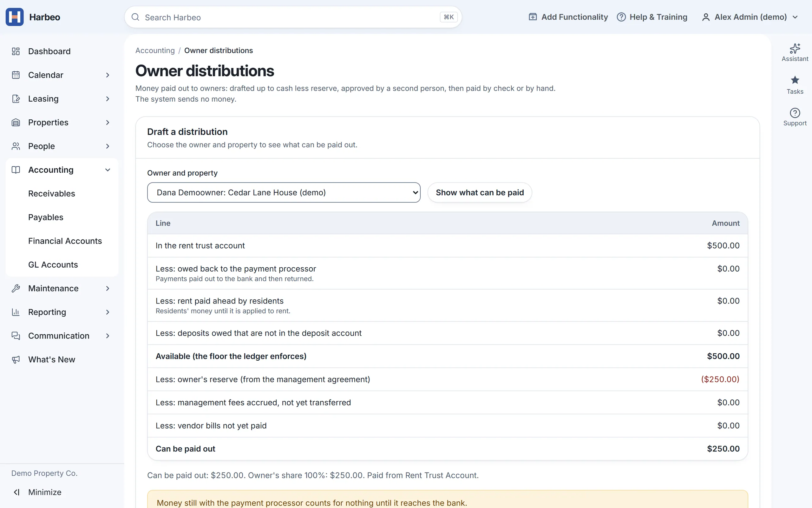The height and width of the screenshot is (508, 812).
Task: Click the Harbeo logo icon
Action: (14, 17)
